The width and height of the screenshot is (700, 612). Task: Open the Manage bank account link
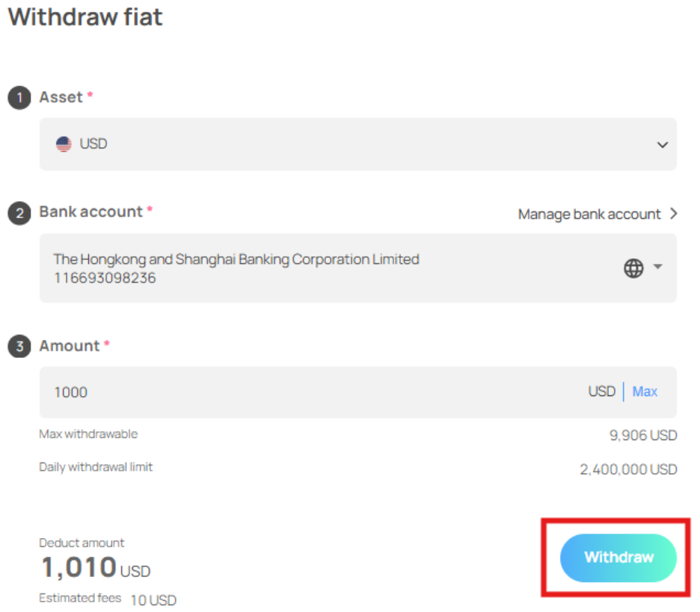click(x=589, y=214)
